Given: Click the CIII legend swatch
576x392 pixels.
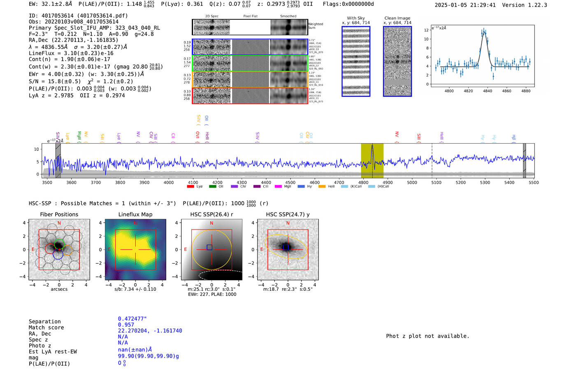Looking at the screenshot, I should tap(257, 186).
